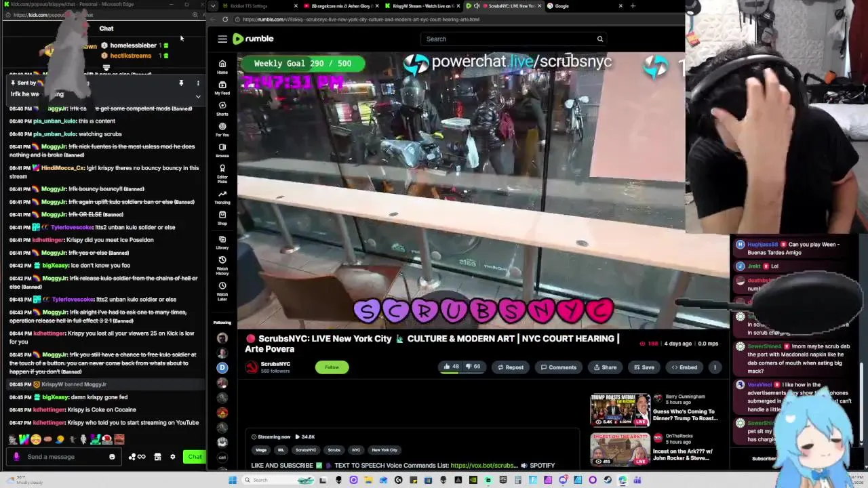Select the New York City tag
Image resolution: width=868 pixels, height=488 pixels.
[x=384, y=450]
